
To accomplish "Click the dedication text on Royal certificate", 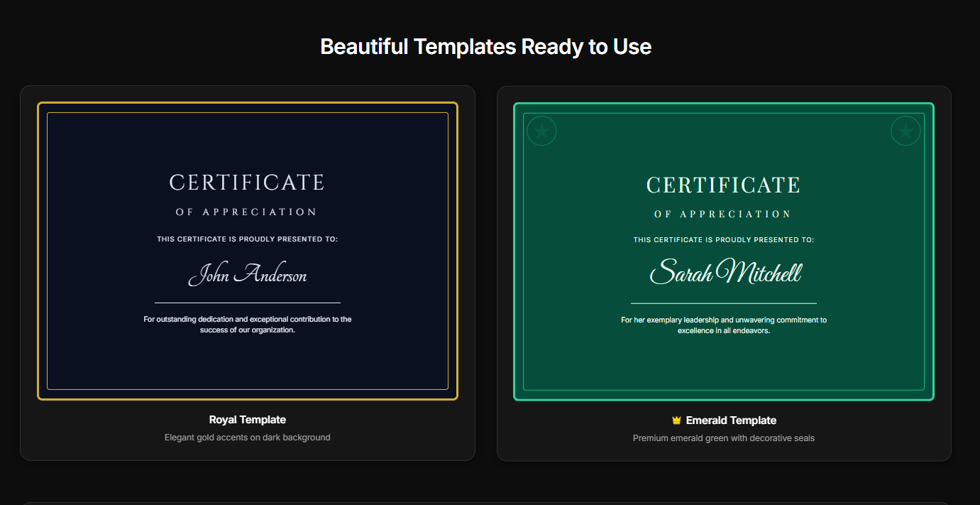I will tap(247, 324).
